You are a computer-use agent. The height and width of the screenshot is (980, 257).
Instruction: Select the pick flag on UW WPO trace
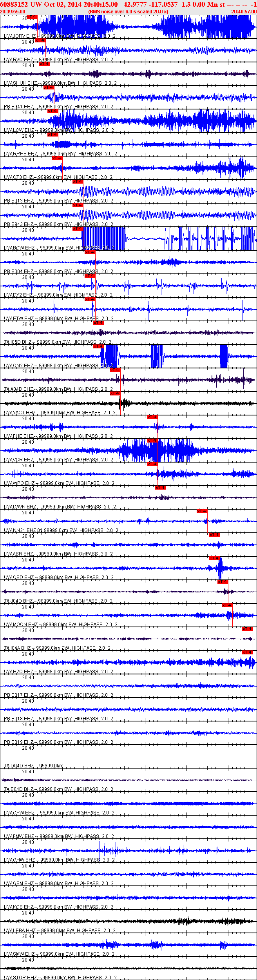click(152, 464)
